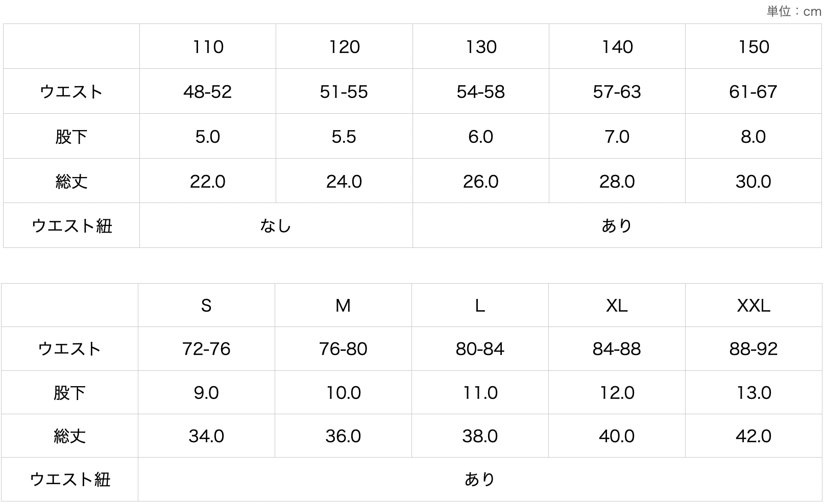
Task: Select the 26.0 total length cell
Action: coord(480,182)
